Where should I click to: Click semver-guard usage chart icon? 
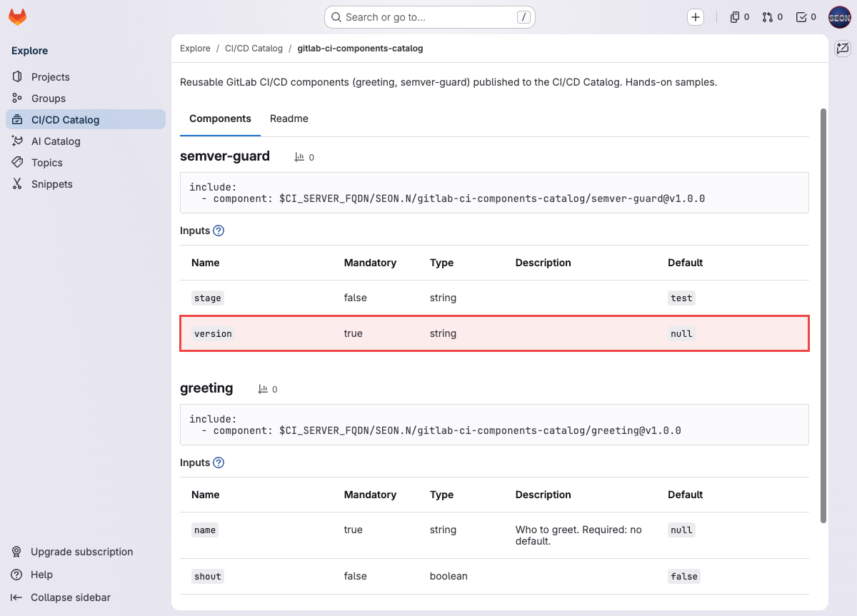[299, 157]
